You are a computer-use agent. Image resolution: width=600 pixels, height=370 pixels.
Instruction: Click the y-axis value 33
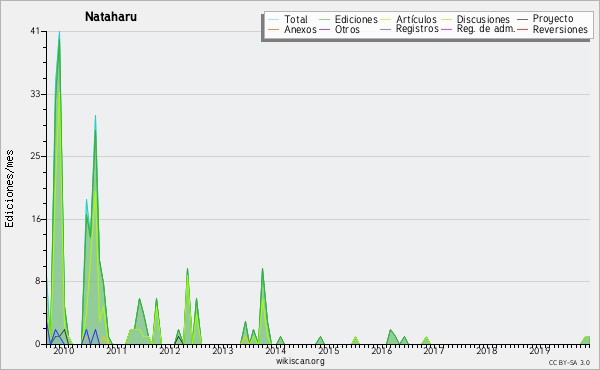(35, 94)
